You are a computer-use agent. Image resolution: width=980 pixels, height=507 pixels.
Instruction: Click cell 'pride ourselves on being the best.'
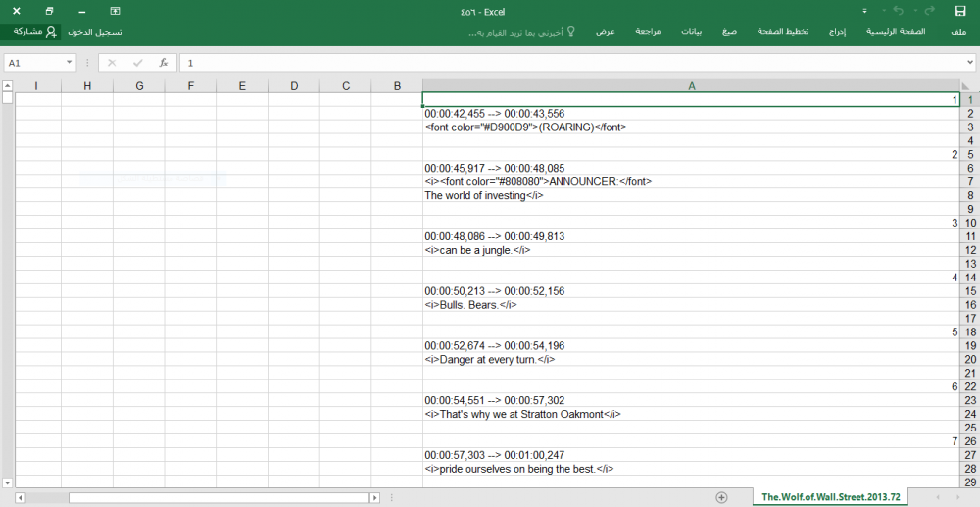point(691,469)
